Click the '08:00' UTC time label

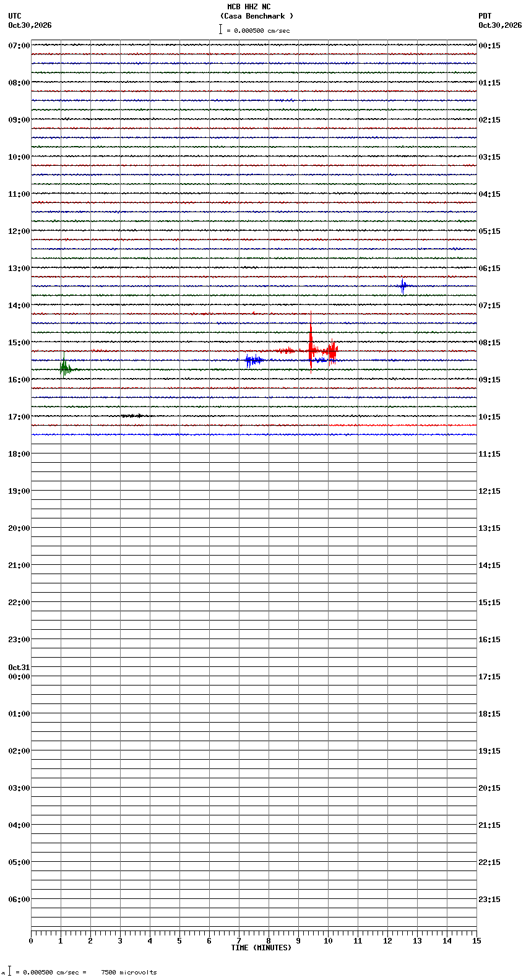click(19, 83)
